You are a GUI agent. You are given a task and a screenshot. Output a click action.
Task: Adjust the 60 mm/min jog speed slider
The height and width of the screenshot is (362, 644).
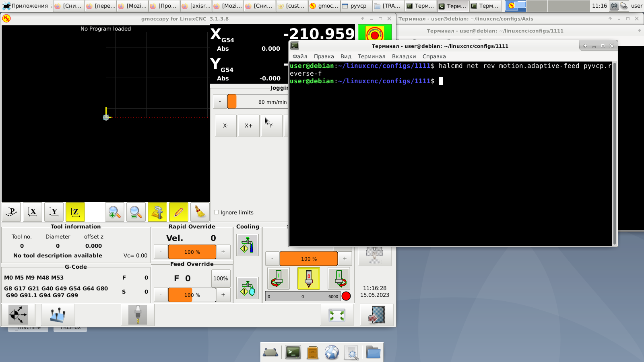pos(258,102)
